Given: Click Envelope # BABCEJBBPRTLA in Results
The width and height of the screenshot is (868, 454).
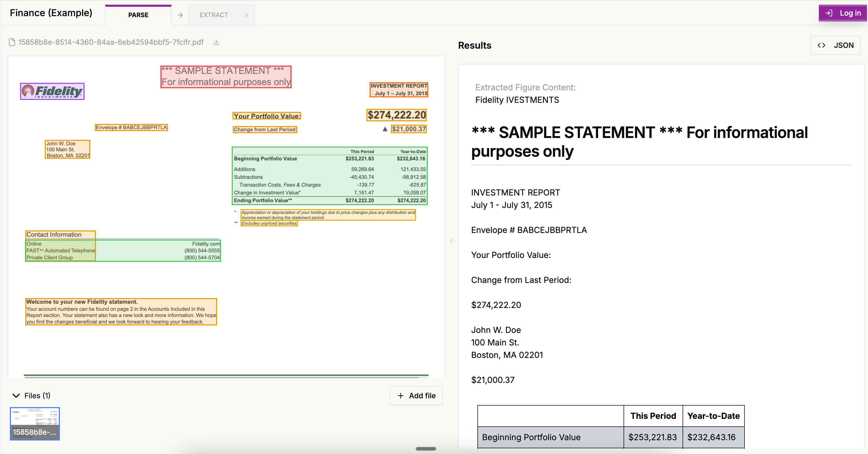Looking at the screenshot, I should (529, 230).
